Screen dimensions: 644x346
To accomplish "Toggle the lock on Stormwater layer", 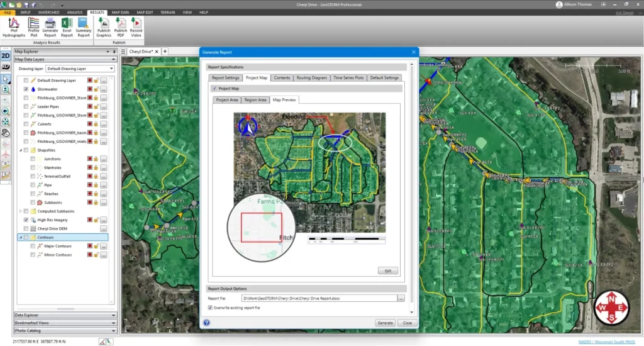I will tap(96, 89).
